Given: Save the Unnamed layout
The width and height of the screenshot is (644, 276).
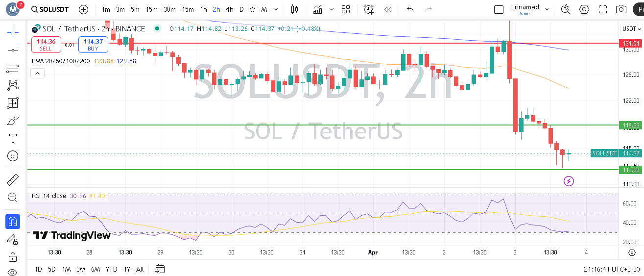Looking at the screenshot, I should (x=525, y=14).
